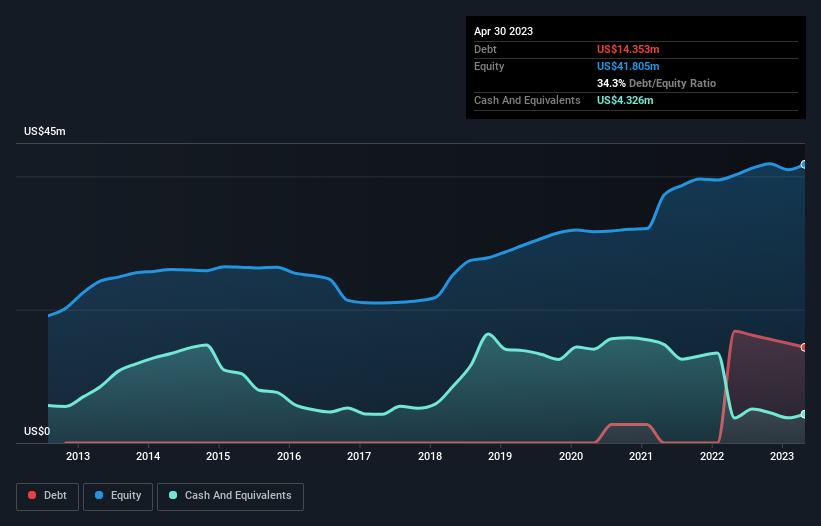Click the 2023 x-axis label
Image resolution: width=821 pixels, height=526 pixels.
click(782, 456)
